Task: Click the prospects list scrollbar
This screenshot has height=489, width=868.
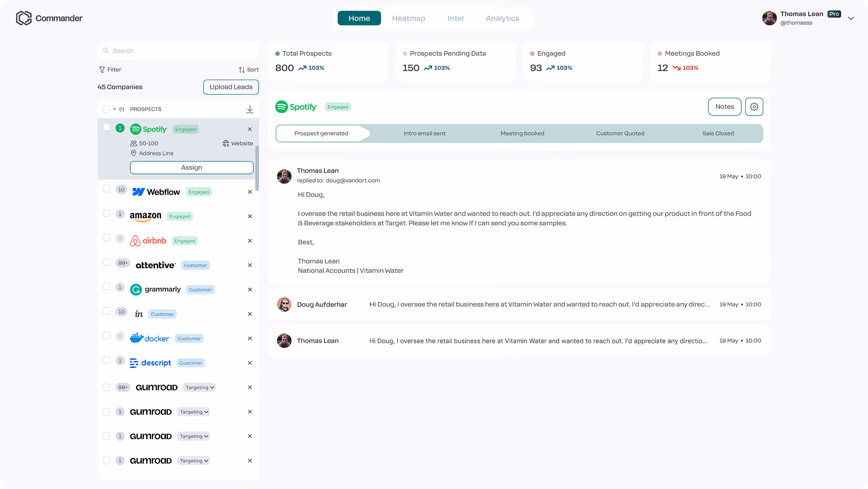Action: tap(257, 168)
